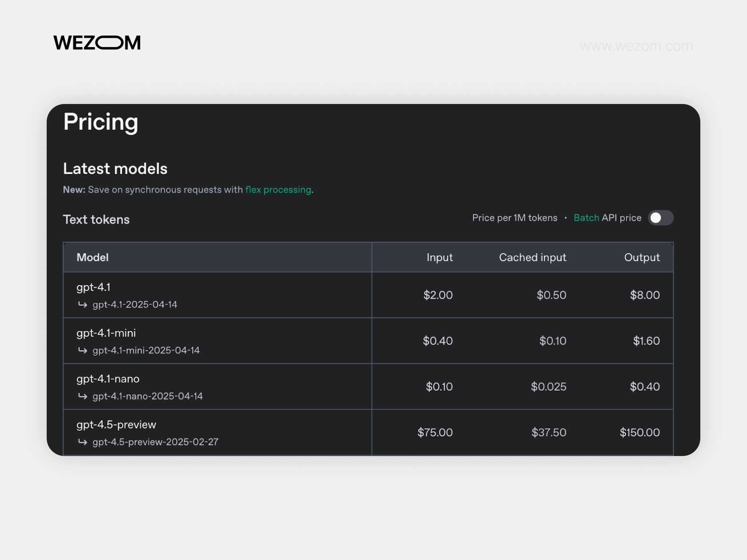Click the $0.40 input price for gpt-4.1-mini
The width and height of the screenshot is (747, 560).
(x=438, y=341)
